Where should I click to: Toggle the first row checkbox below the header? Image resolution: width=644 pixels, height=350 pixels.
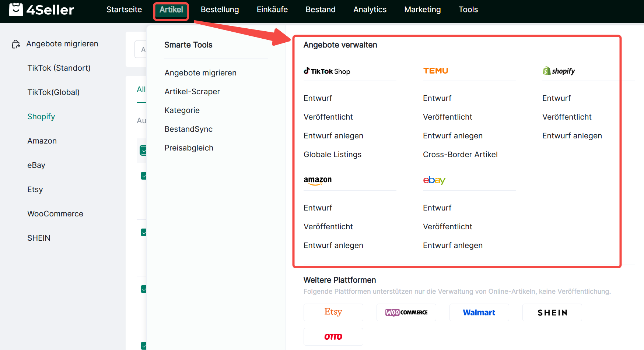[x=144, y=176]
